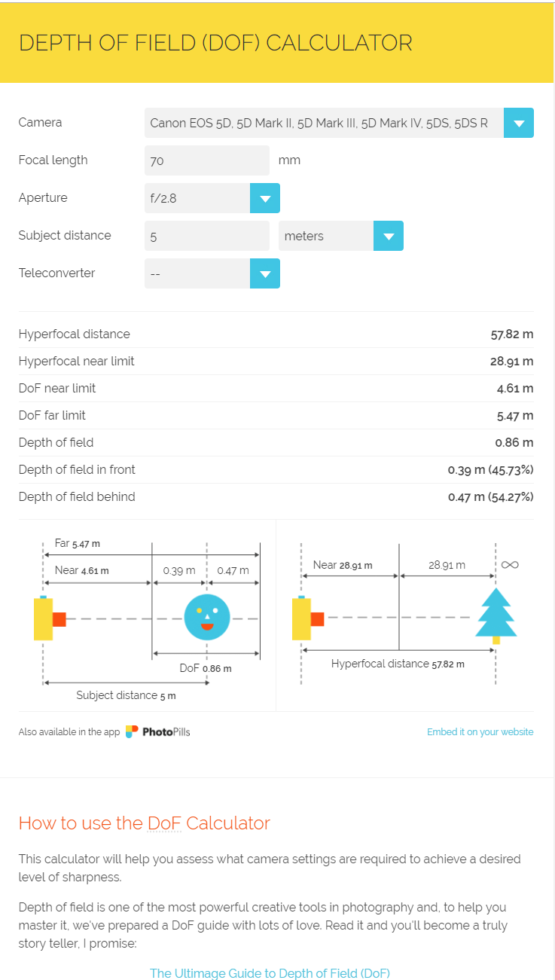Open Embed it on your website link
The image size is (555, 980).
[x=480, y=731]
